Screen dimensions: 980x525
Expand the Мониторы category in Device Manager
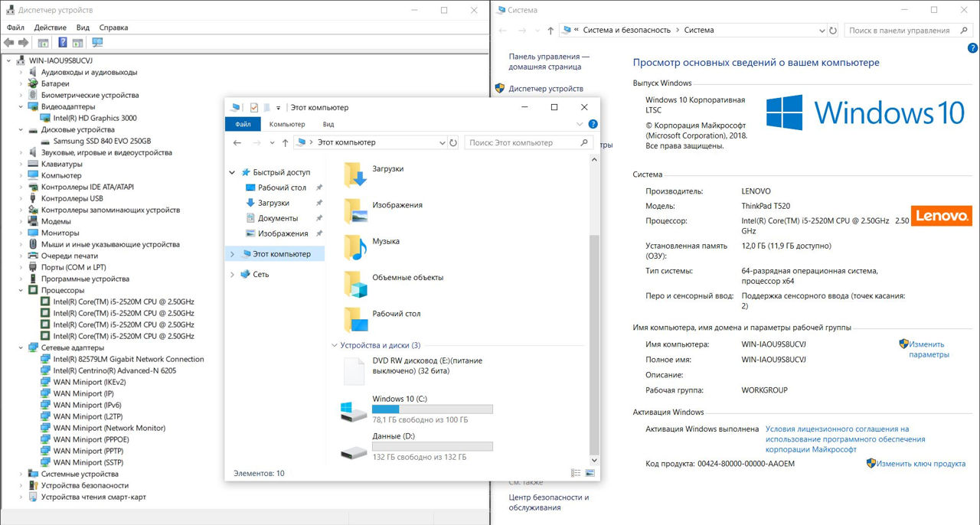coord(21,233)
